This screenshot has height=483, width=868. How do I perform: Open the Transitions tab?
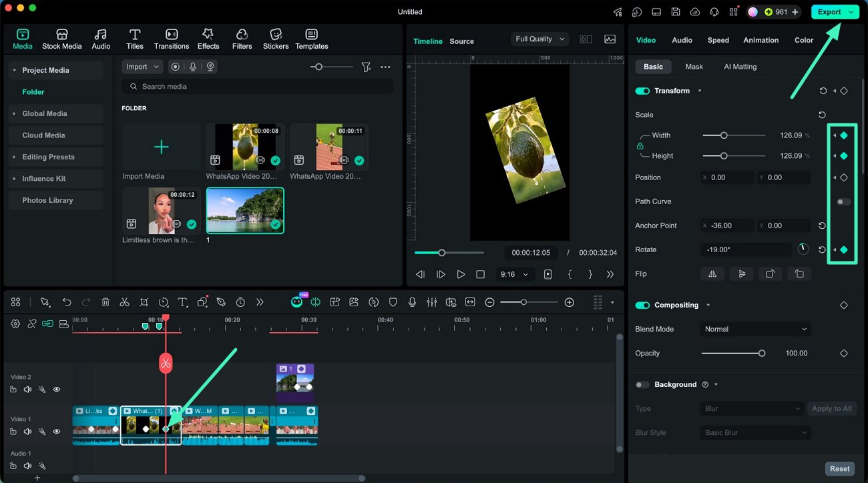pos(172,39)
